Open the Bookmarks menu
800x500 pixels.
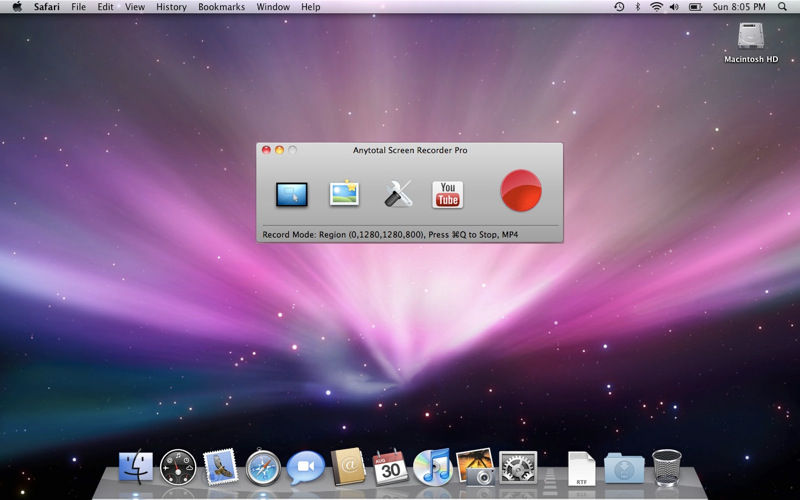pyautogui.click(x=221, y=7)
